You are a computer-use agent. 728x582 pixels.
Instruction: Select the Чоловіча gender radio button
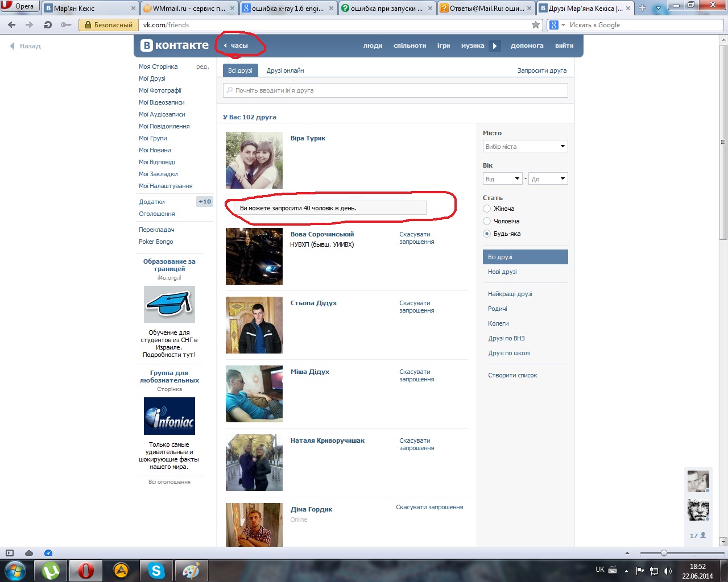coord(487,221)
